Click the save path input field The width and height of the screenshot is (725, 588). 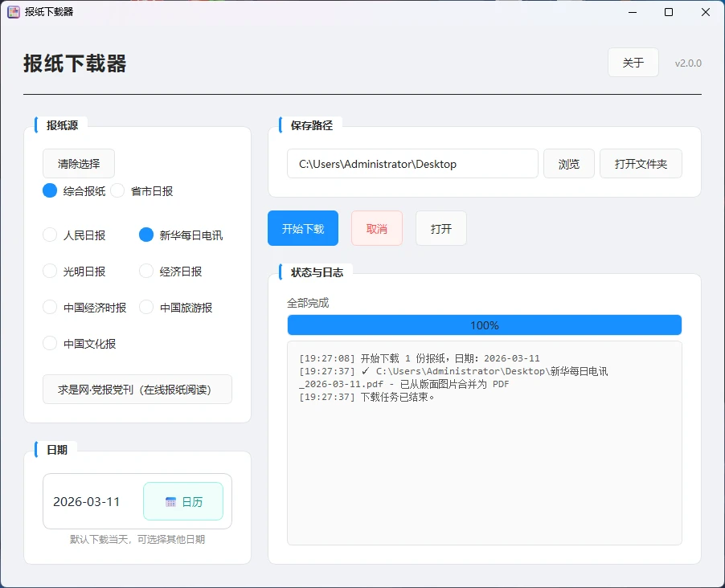[412, 164]
